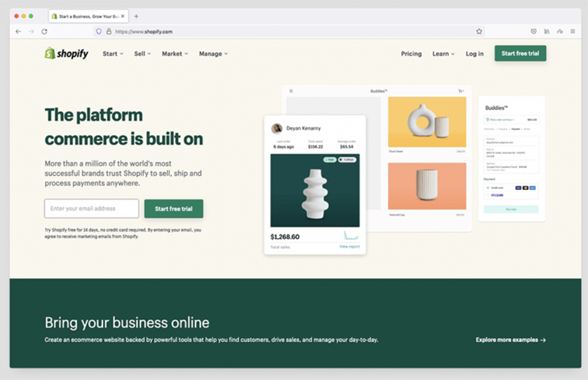Click the 6 days ago last order value
588x380 pixels.
[283, 147]
